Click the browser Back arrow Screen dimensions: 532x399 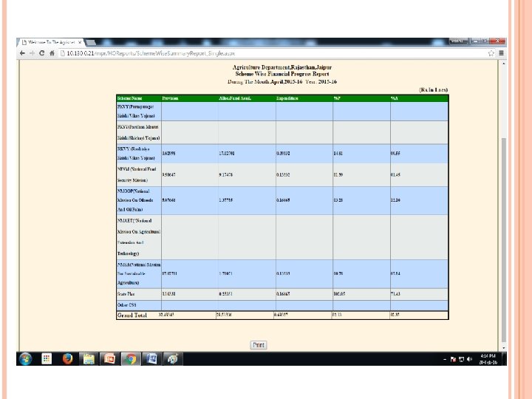(22, 53)
